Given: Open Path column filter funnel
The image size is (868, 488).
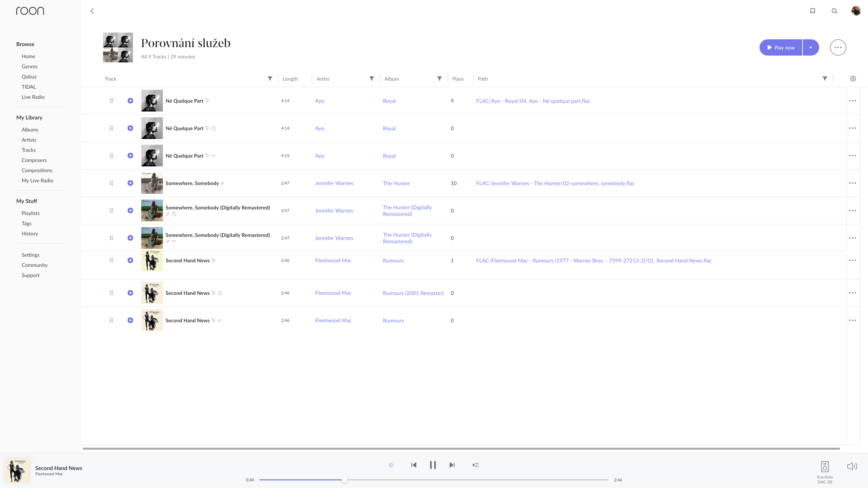Looking at the screenshot, I should 825,78.
